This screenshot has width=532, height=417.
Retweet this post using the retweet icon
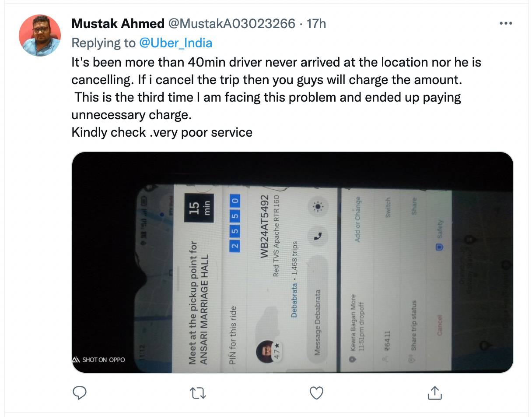click(x=199, y=393)
